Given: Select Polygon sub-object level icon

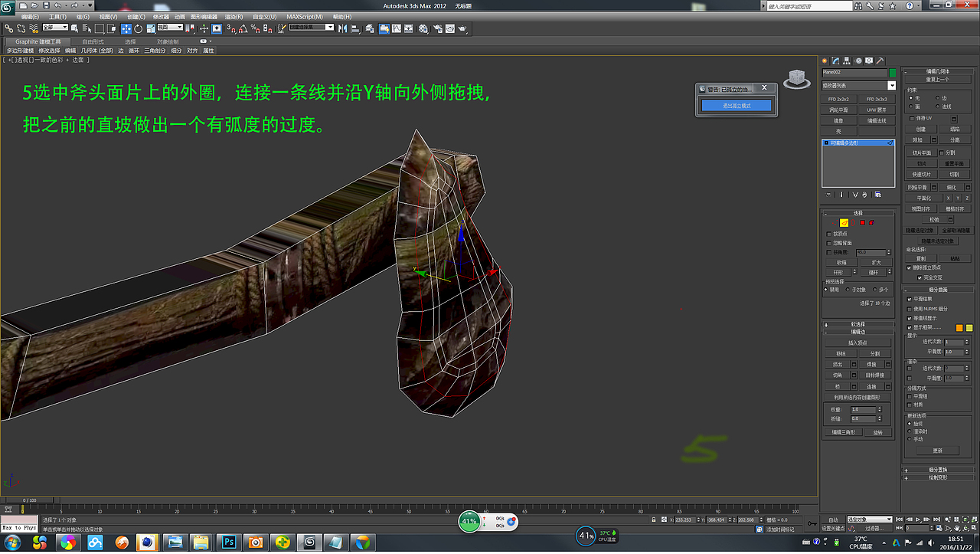Looking at the screenshot, I should (862, 223).
